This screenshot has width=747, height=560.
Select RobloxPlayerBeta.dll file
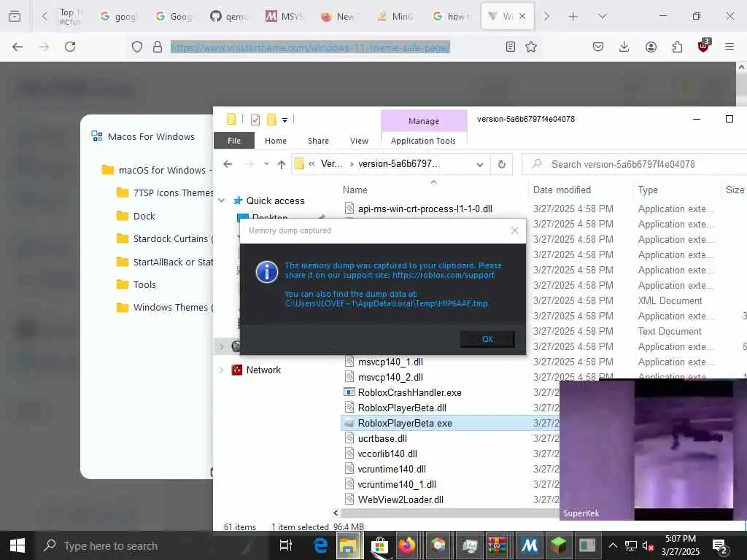402,408
